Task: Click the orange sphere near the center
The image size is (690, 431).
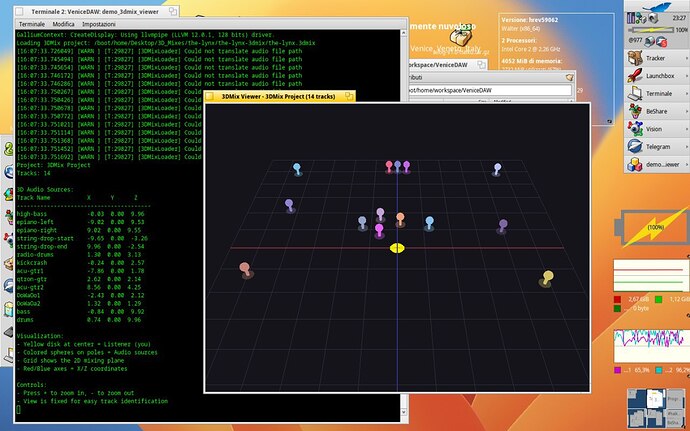Action: (400, 217)
